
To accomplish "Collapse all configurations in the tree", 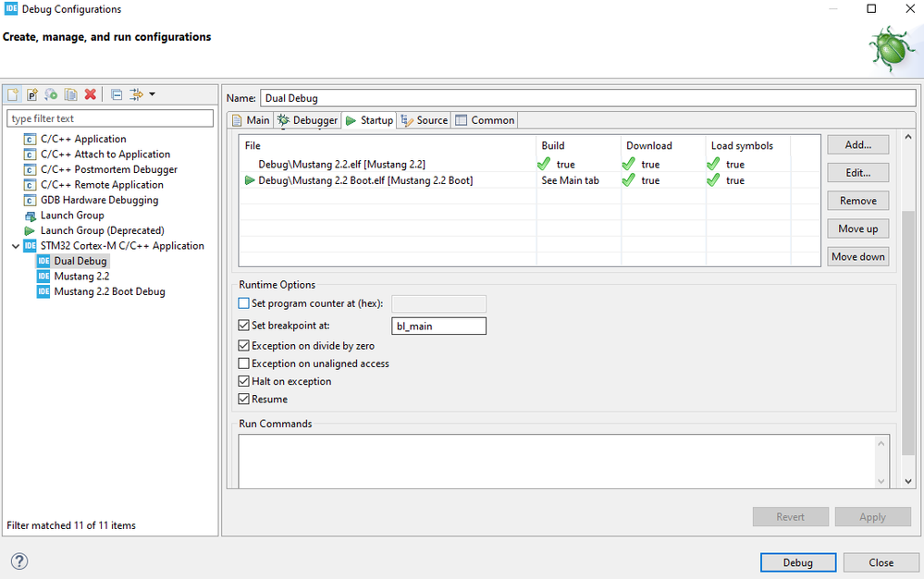I will point(117,94).
